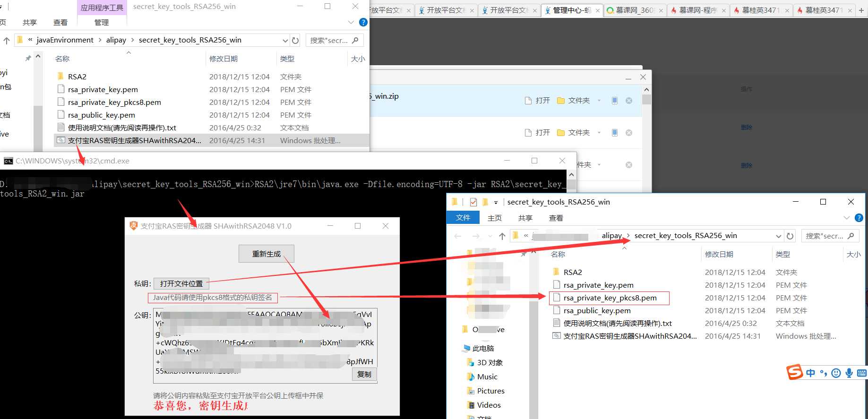Remove the win.zip download with its X icon
Viewport: 868px width, 419px height.
pyautogui.click(x=629, y=101)
